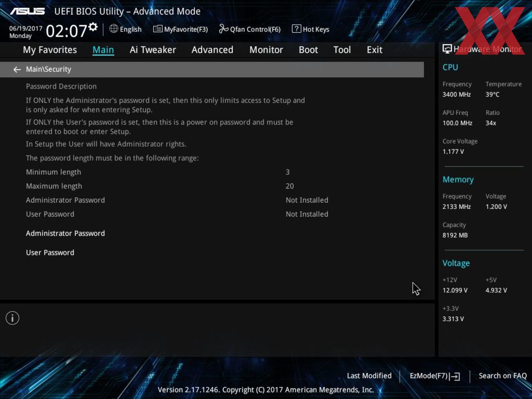This screenshot has height=399, width=532.
Task: Click the MyFavorite list icon
Action: click(x=158, y=29)
